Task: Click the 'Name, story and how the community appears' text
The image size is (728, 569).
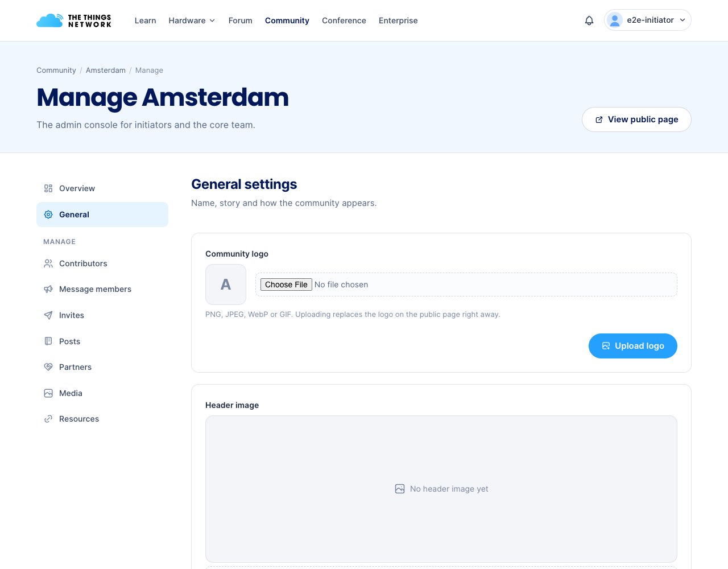Action: (284, 203)
